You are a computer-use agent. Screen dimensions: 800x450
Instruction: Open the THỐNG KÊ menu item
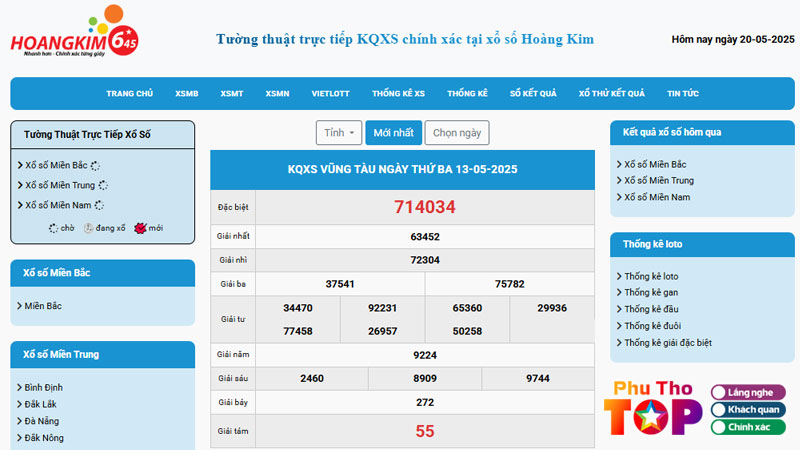467,94
